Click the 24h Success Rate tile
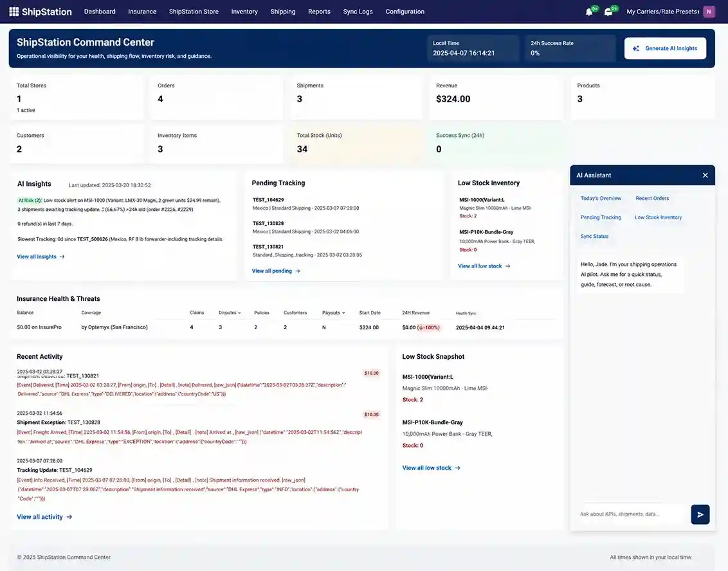 click(570, 48)
